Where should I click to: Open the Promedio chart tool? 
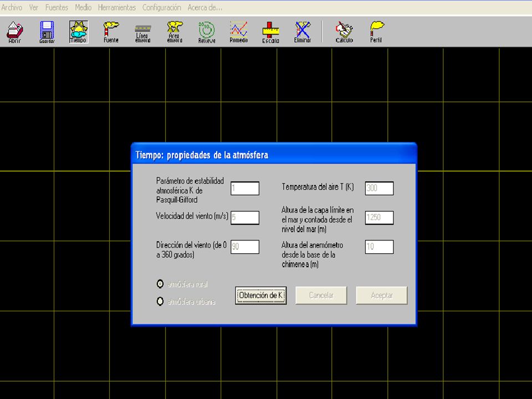238,32
